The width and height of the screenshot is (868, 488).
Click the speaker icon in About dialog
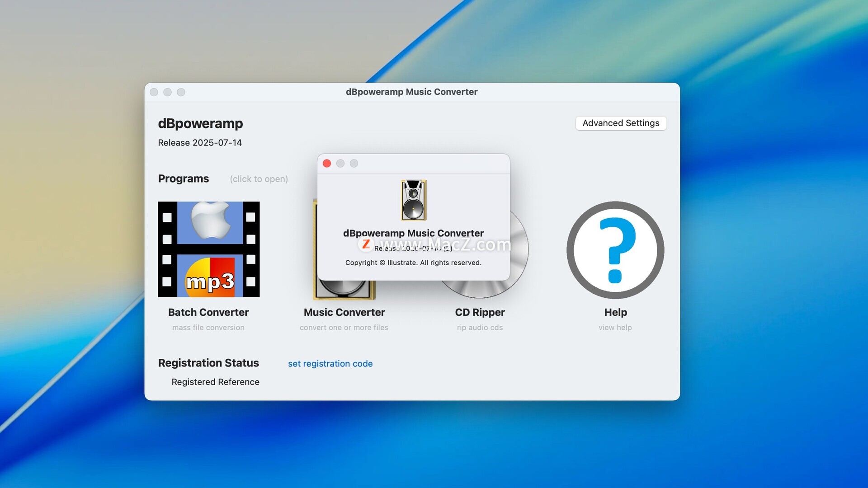coord(414,200)
